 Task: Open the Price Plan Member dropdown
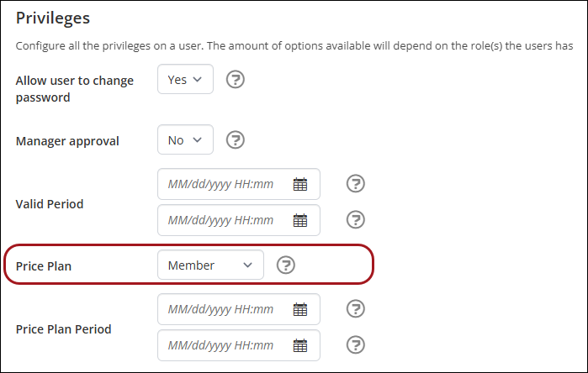210,265
